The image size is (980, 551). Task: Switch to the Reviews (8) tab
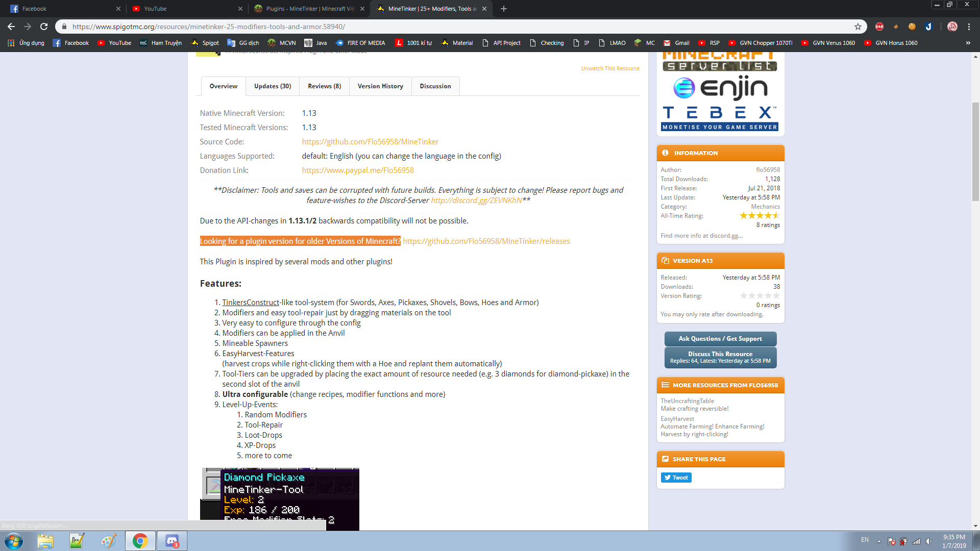tap(324, 86)
